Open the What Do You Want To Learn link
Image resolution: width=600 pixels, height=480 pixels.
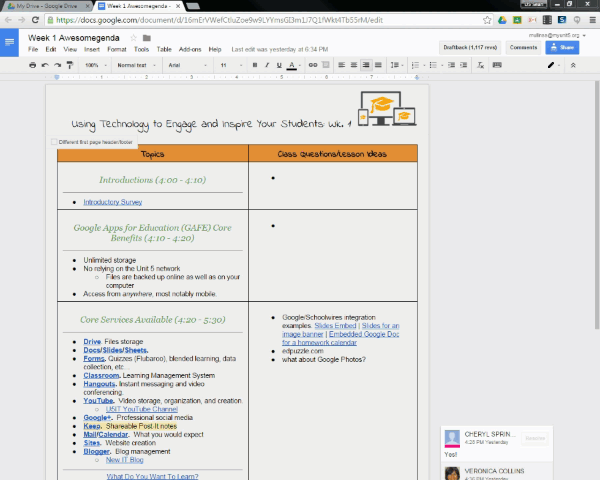coord(152,476)
